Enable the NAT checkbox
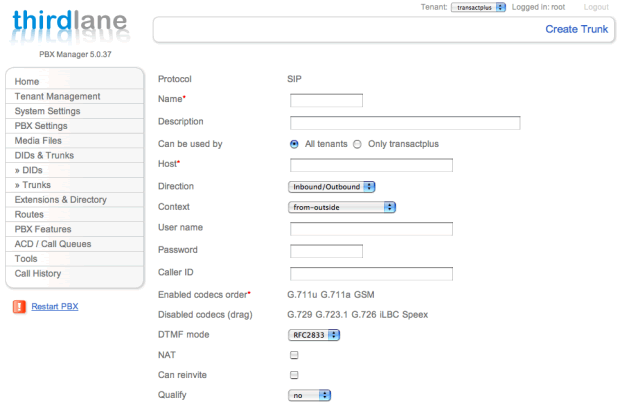Screen dimensions: 620x405 coord(294,355)
